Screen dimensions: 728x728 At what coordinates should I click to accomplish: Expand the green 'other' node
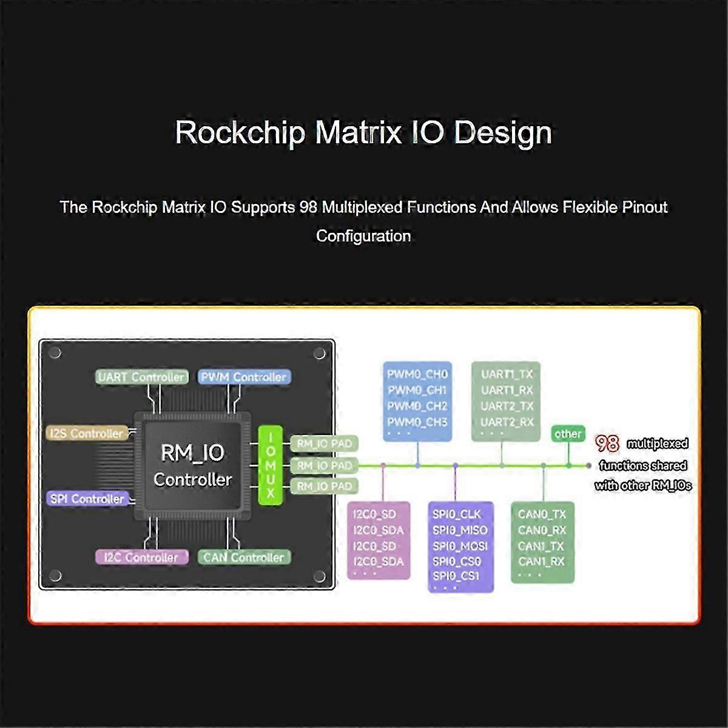point(568,433)
